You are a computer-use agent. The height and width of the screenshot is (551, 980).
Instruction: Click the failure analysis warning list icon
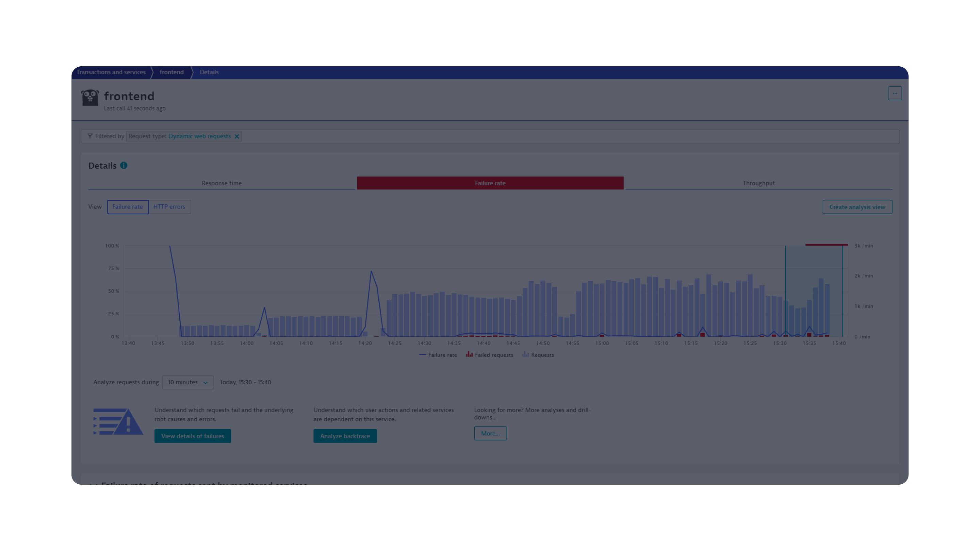click(118, 422)
